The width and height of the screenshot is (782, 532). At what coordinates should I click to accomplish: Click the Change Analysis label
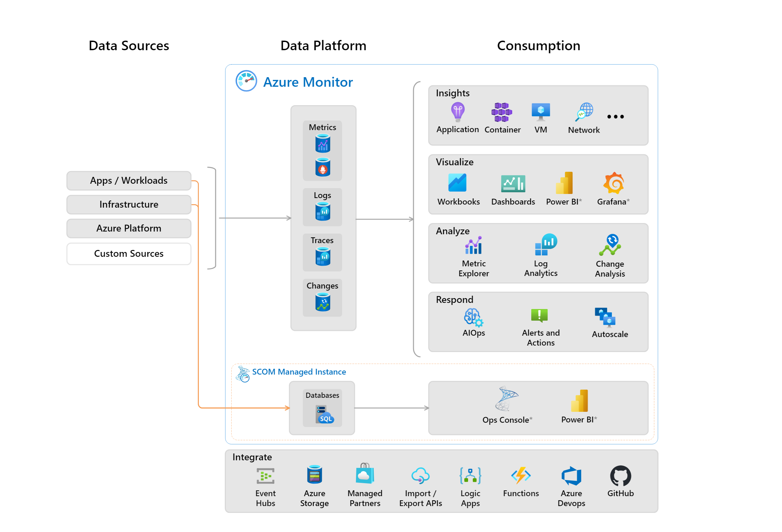610,269
